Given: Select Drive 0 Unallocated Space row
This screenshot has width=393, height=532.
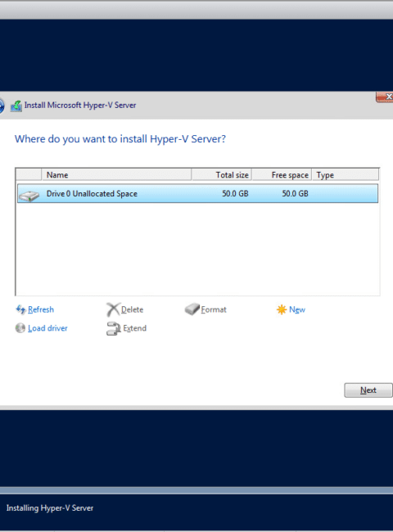Looking at the screenshot, I should pos(197,193).
